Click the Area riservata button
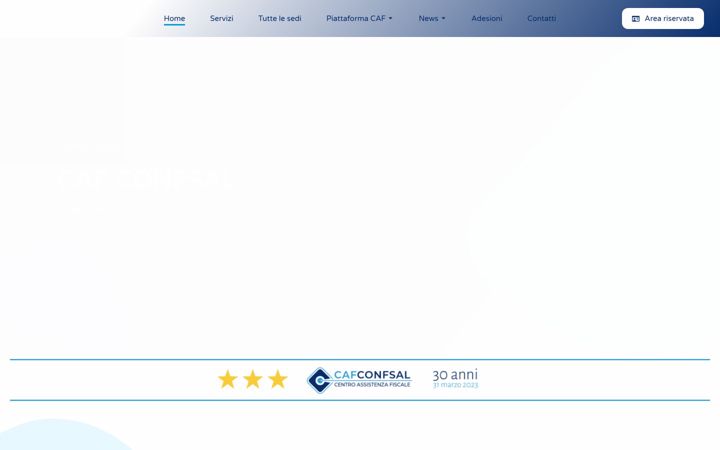Screen dimensions: 720x450 663,18
